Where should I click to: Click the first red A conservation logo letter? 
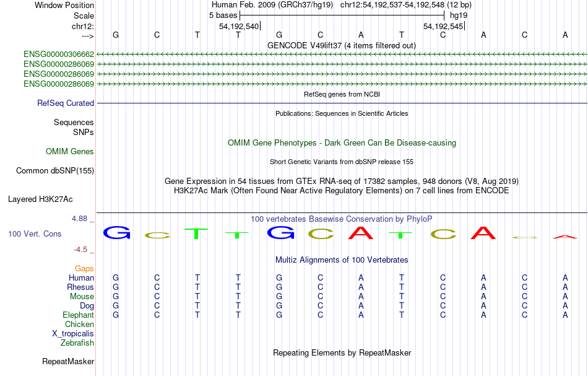tap(361, 233)
